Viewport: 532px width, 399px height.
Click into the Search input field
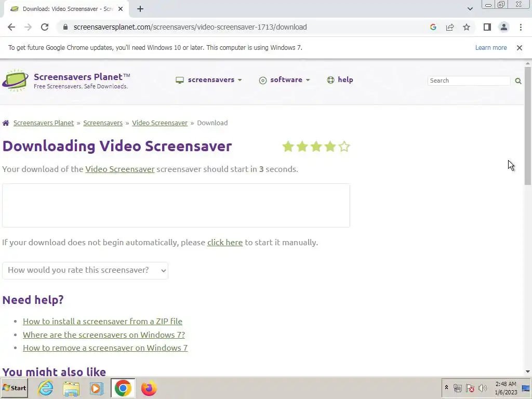point(469,81)
